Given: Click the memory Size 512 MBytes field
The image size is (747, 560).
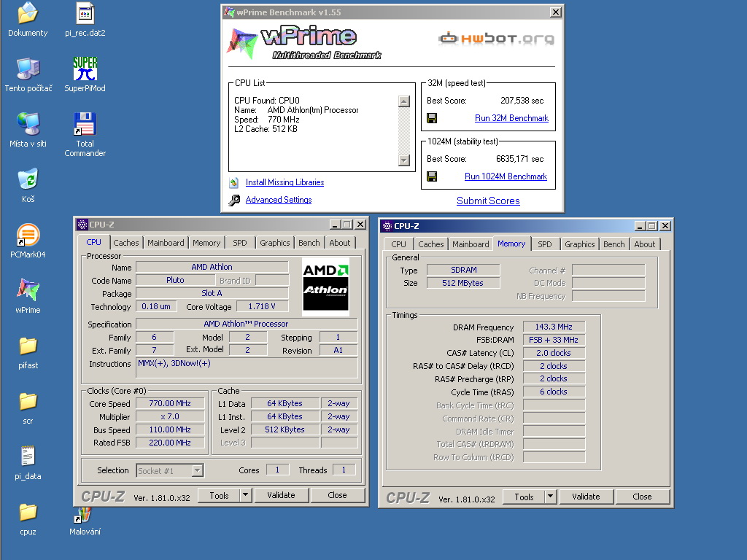Looking at the screenshot, I should point(463,283).
